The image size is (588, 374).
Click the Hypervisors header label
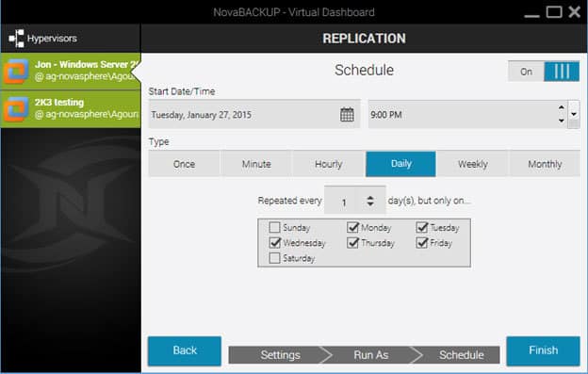click(52, 39)
